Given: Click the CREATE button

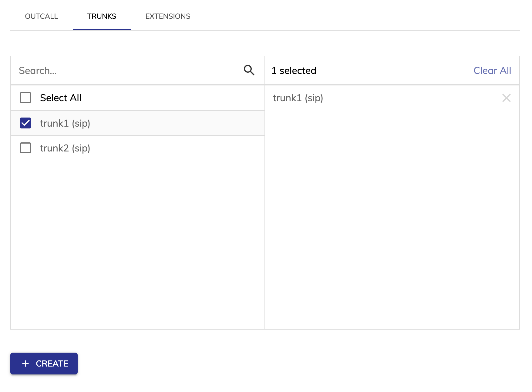Looking at the screenshot, I should (x=44, y=363).
